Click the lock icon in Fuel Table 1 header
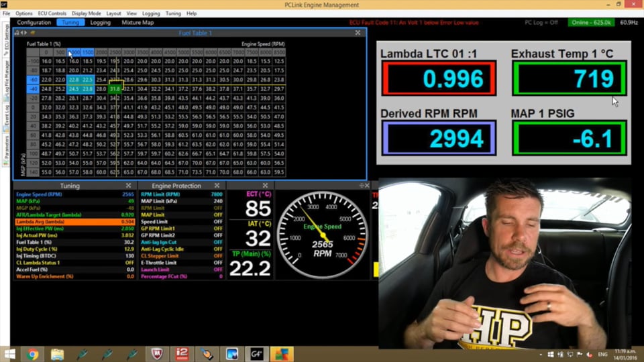This screenshot has width=644, height=362. coord(17,33)
